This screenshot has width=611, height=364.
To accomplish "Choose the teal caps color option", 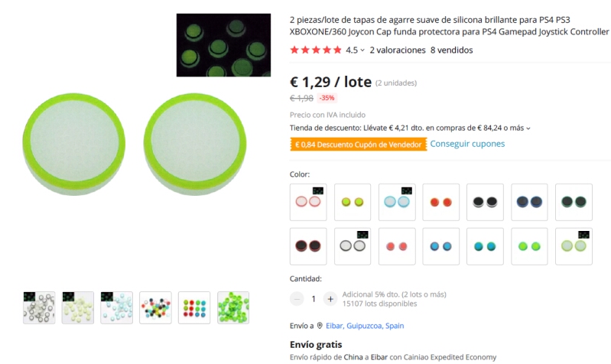I will pyautogui.click(x=485, y=246).
